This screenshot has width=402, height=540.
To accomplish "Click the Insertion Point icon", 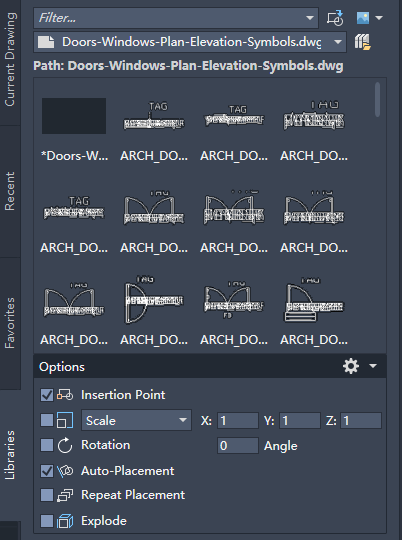I will click(65, 395).
